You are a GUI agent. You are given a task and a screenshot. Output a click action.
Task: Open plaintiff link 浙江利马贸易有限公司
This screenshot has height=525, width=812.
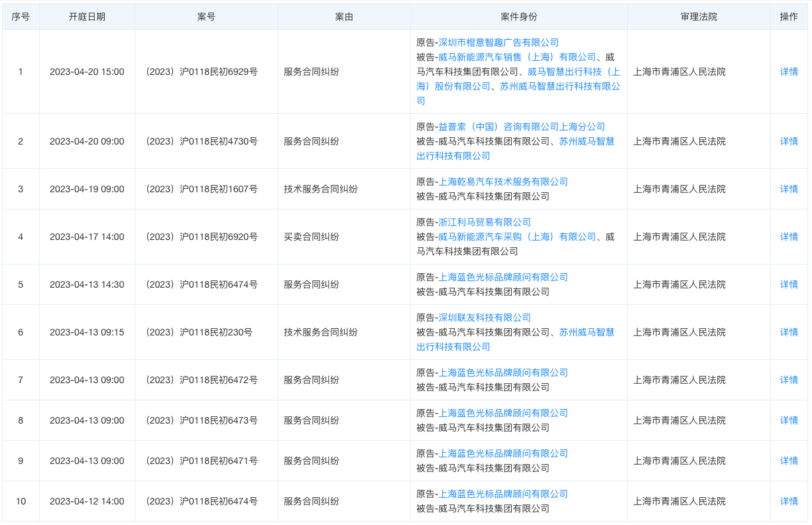(485, 222)
